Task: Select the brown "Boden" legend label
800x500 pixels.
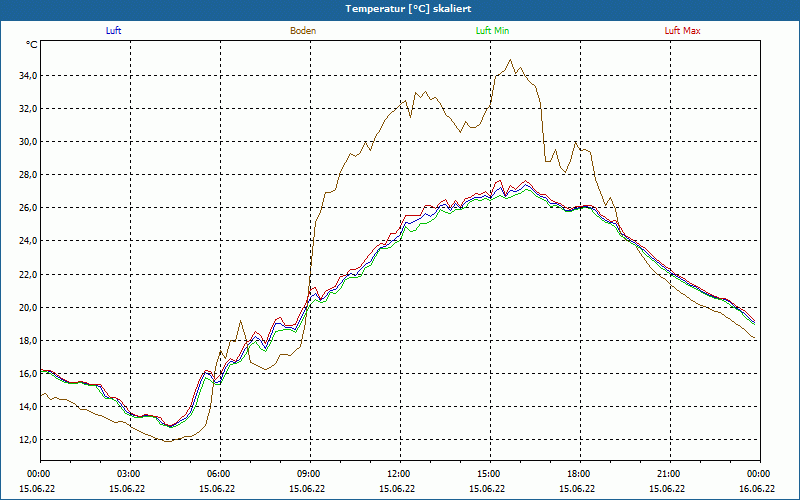Action: pyautogui.click(x=303, y=31)
